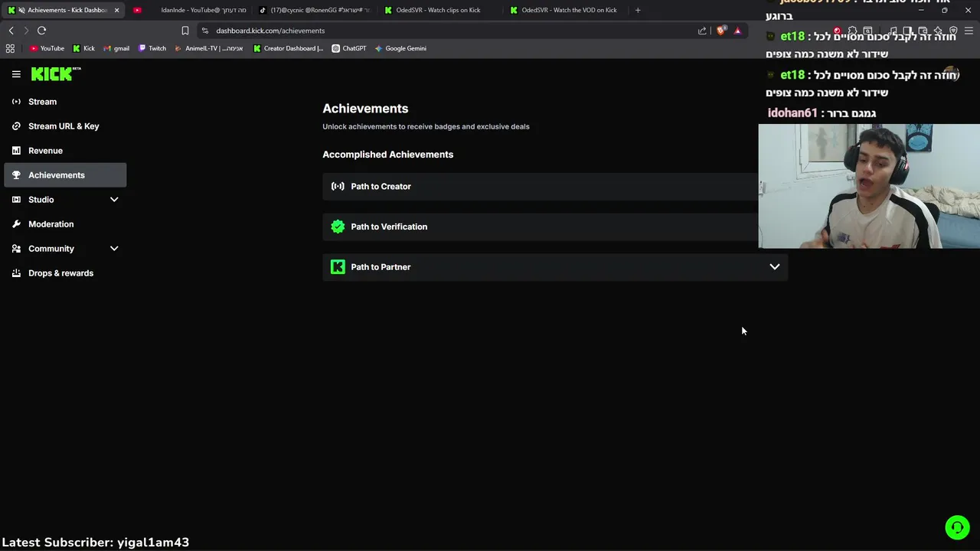Open the browser main menu
980x551 pixels.
point(969,31)
